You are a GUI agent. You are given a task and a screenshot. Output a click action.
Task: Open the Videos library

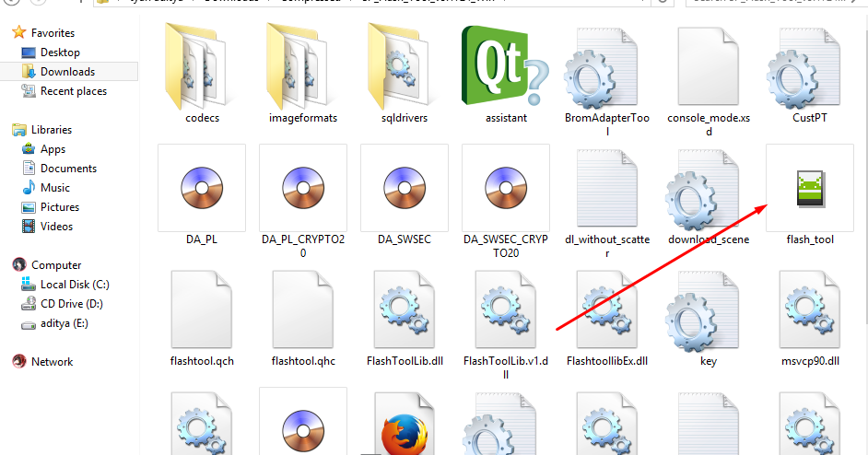(56, 227)
